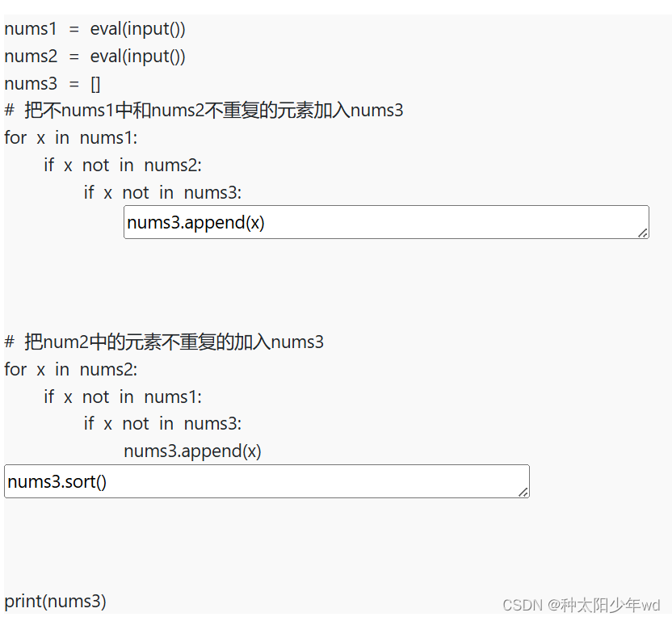Click the comment about num2 elements
Screen dimensions: 672x621
pos(164,342)
